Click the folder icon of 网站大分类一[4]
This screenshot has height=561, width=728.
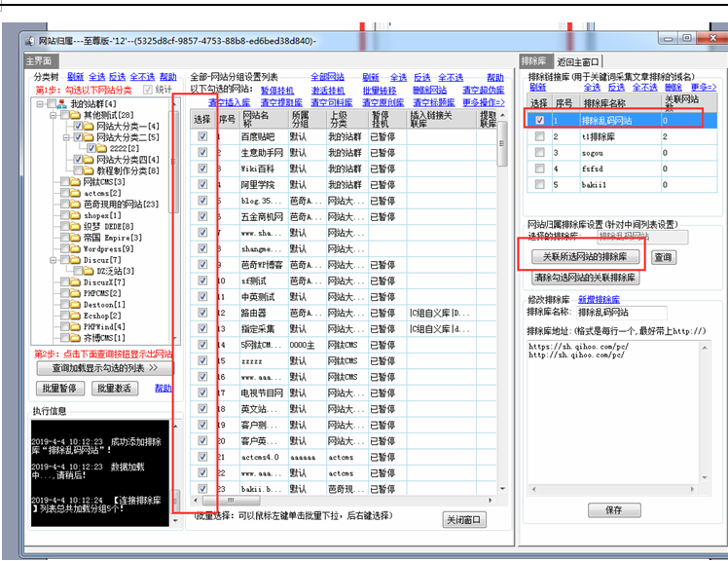coord(89,126)
